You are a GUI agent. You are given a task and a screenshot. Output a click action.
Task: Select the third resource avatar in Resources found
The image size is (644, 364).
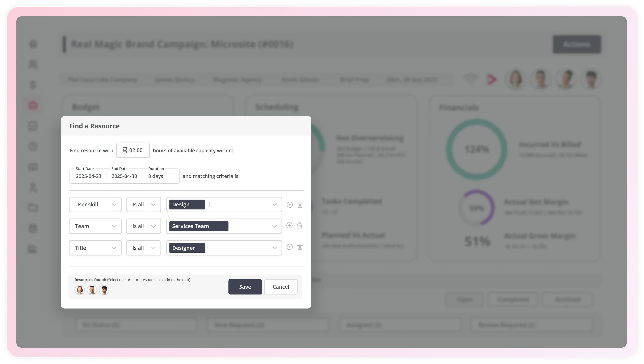[104, 290]
